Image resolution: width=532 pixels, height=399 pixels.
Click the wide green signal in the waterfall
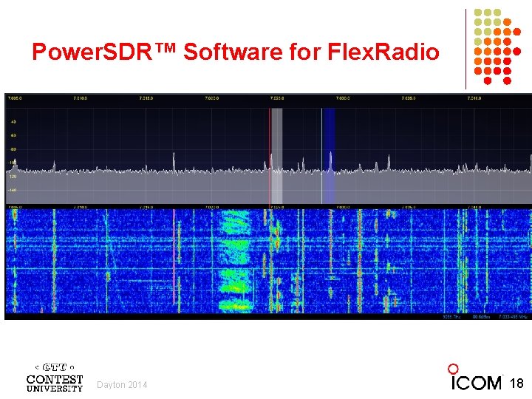point(235,261)
